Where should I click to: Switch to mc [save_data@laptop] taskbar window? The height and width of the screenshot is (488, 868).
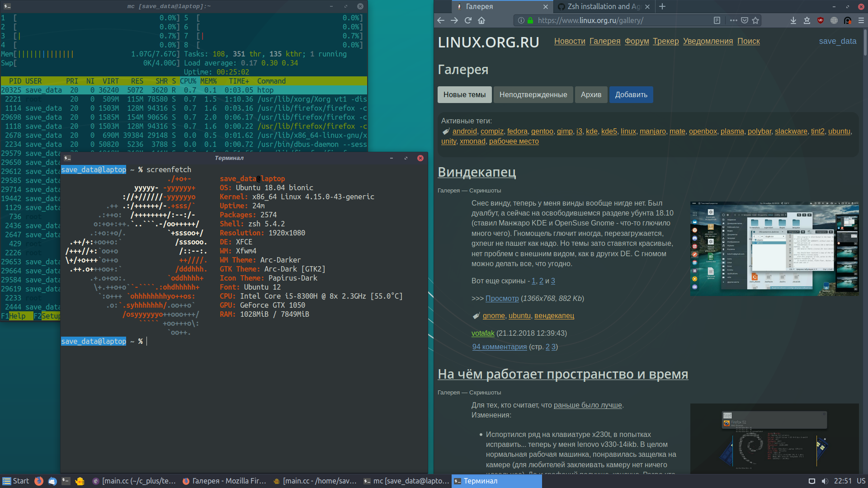pyautogui.click(x=406, y=481)
